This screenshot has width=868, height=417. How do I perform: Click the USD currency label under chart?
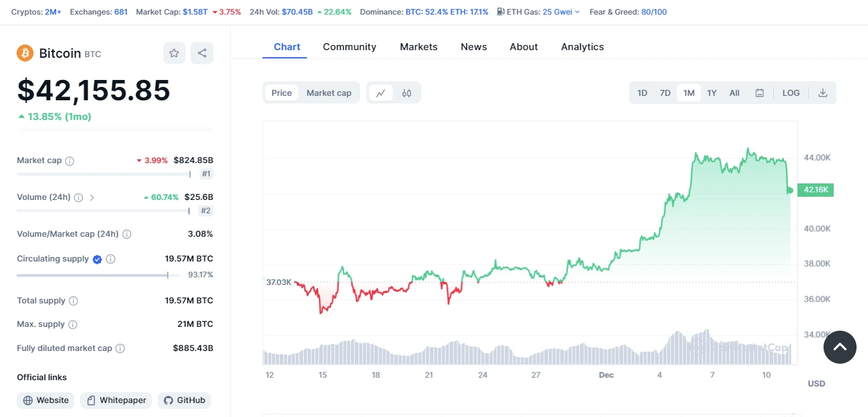tap(816, 383)
